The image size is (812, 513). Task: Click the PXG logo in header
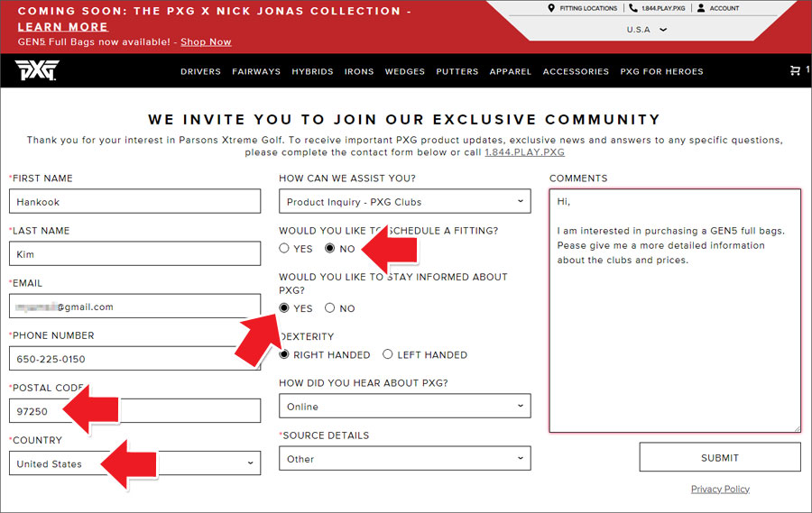point(37,70)
